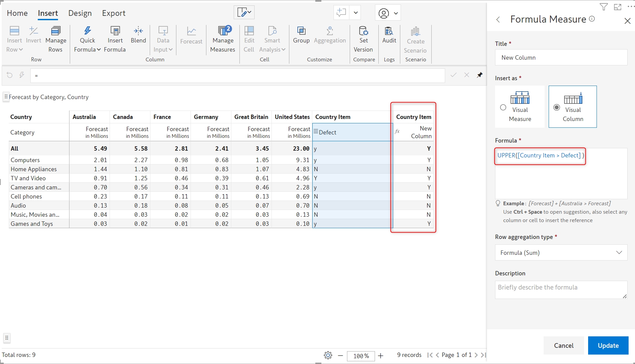Viewport: 635px width, 364px height.
Task: Click the Title input field
Action: click(x=561, y=58)
